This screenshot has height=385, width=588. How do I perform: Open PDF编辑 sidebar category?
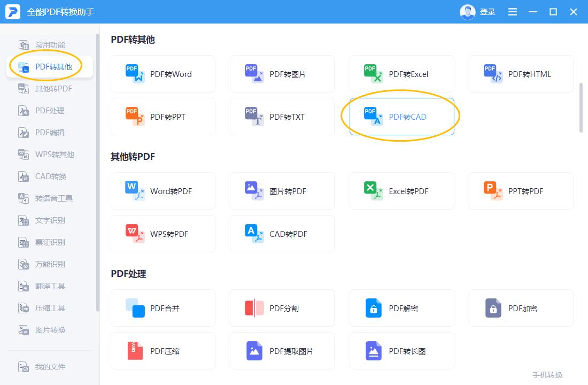point(50,133)
